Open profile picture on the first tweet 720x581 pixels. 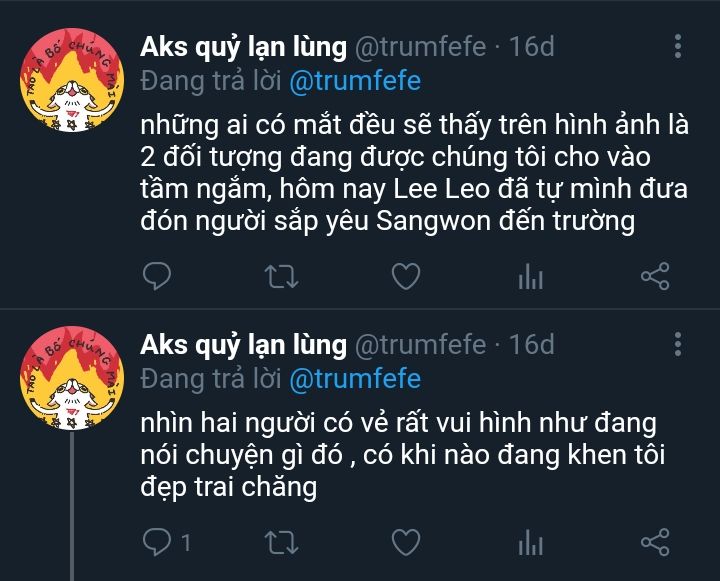72,80
